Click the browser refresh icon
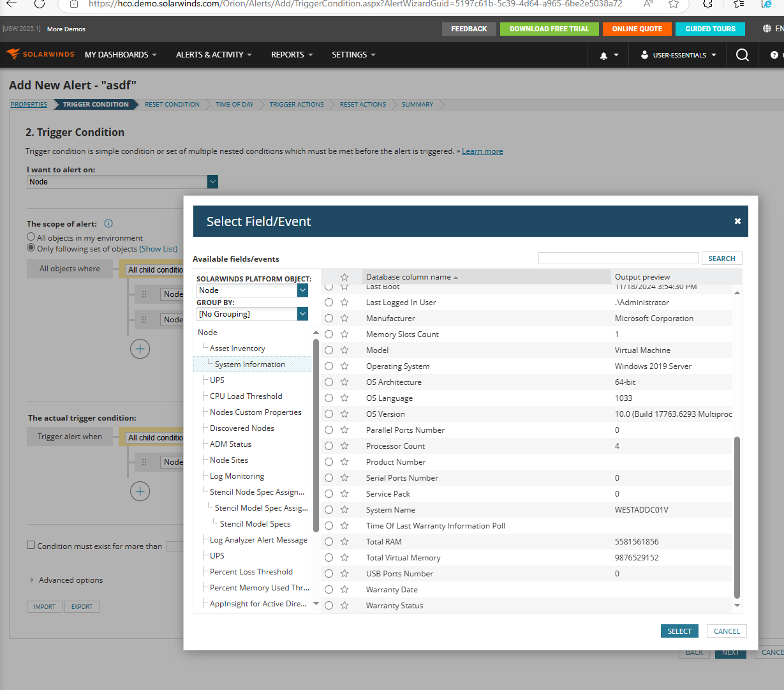Viewport: 784px width, 690px height. point(40,3)
